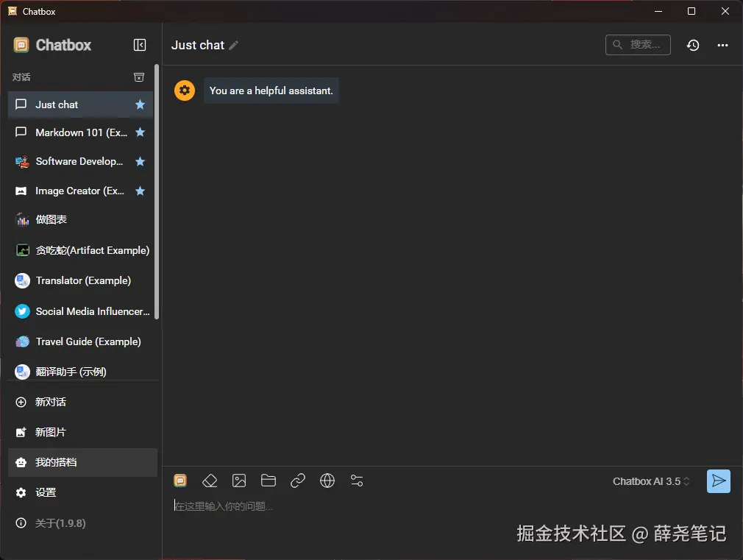
Task: Open 做图表 conversation
Action: point(80,219)
